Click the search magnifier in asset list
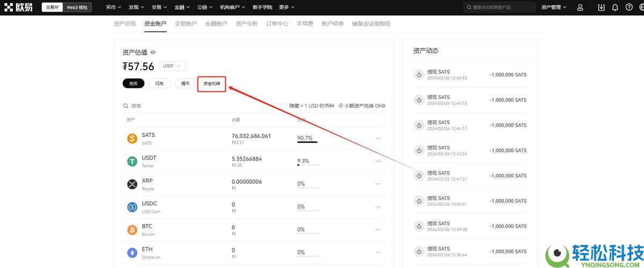This screenshot has width=644, height=268. point(126,106)
